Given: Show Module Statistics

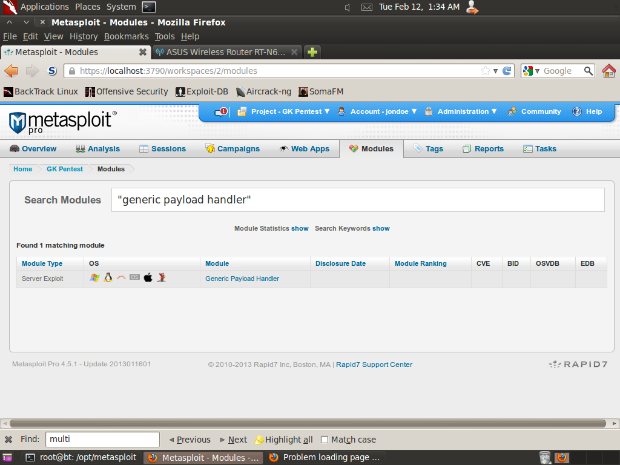Looking at the screenshot, I should click(x=300, y=229).
